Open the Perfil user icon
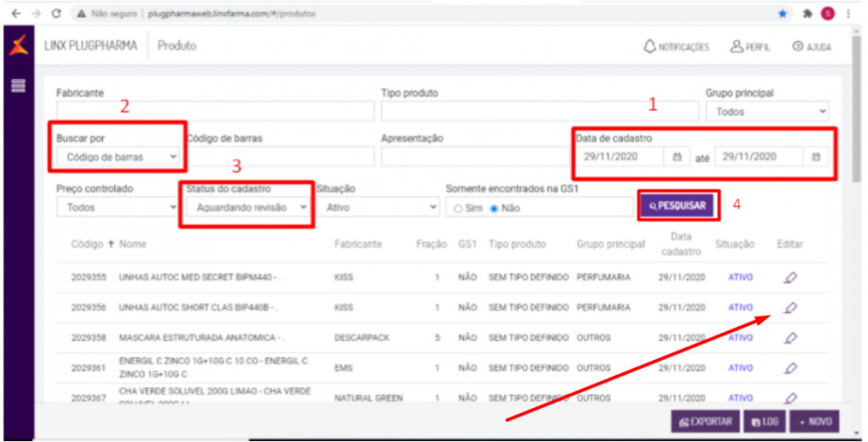868x442 pixels. point(738,46)
